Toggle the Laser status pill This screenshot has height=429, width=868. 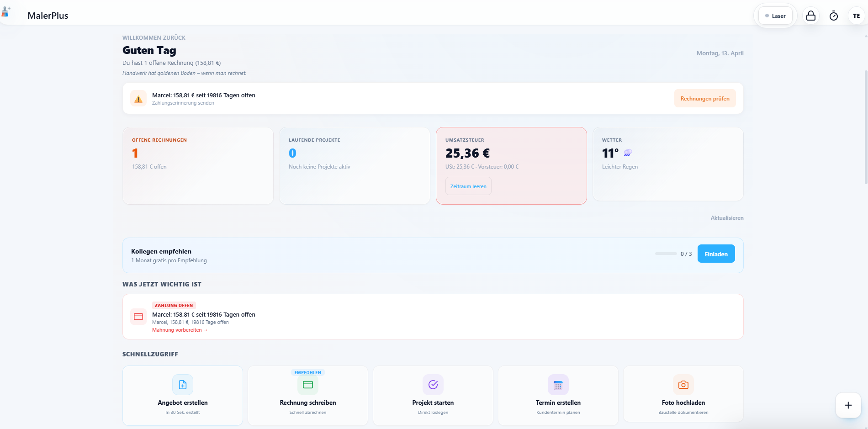pos(775,16)
